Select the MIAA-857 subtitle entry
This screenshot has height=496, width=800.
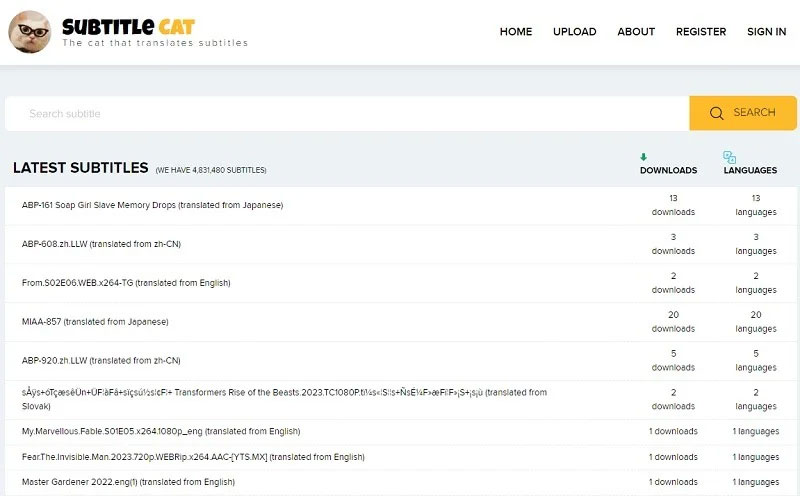click(x=95, y=322)
